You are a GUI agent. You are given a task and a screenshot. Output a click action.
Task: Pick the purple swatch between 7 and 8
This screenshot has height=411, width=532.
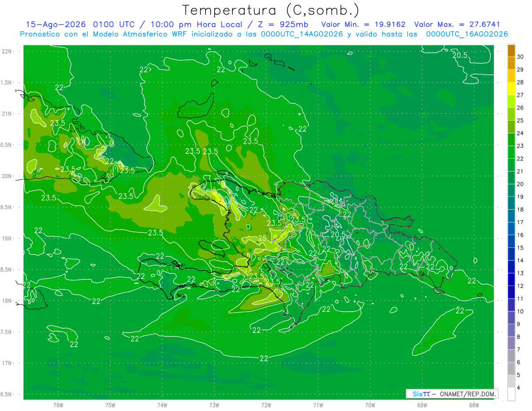point(511,343)
